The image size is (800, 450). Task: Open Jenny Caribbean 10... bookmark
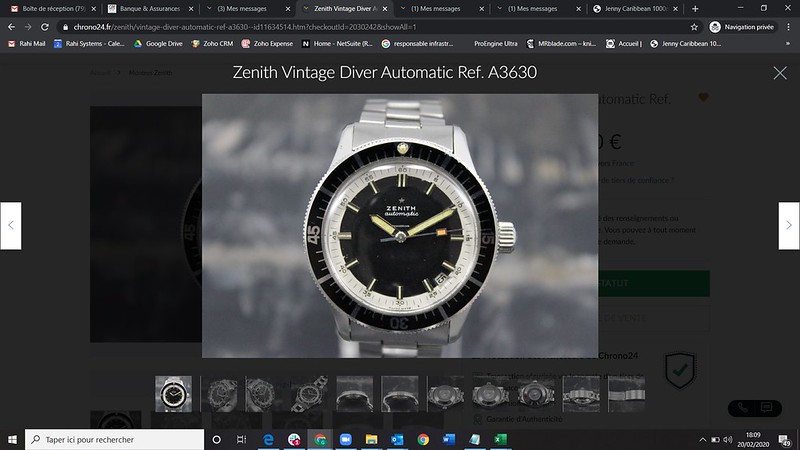686,44
